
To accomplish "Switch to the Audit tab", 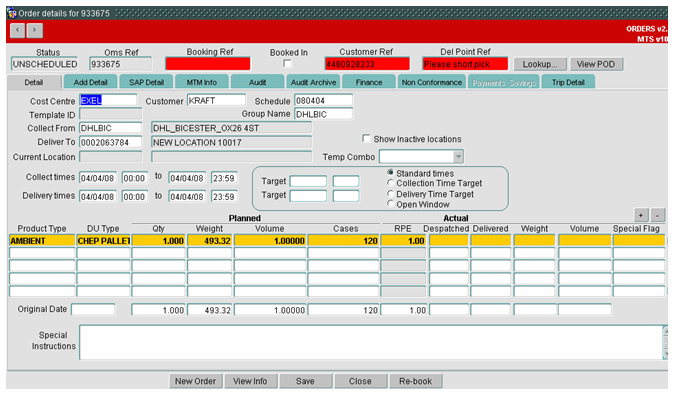I will pos(257,82).
